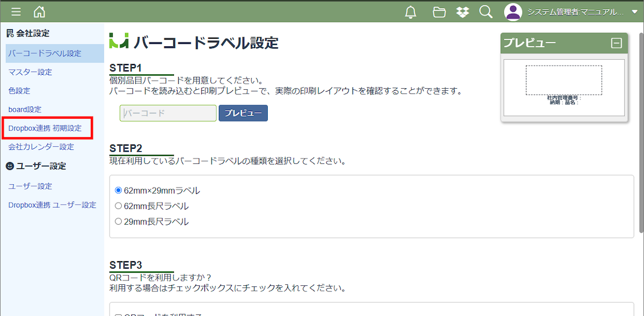Click the バーコード input field

168,113
